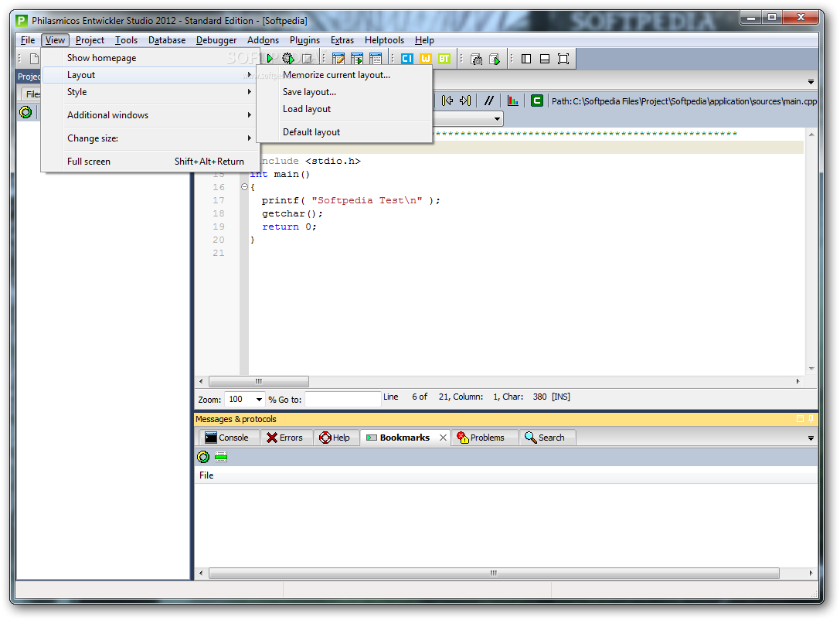The image size is (840, 620).
Task: Open the Extras menu
Action: [342, 40]
